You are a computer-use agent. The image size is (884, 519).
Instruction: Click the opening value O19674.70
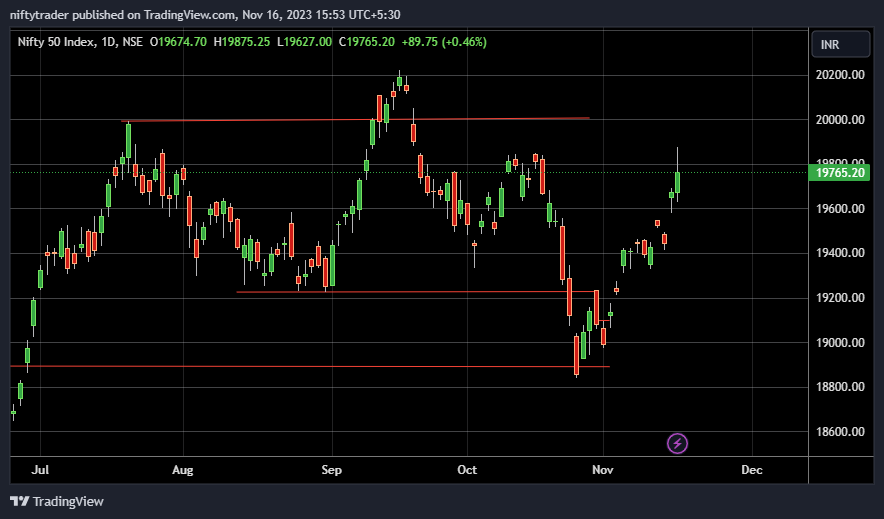[178, 42]
